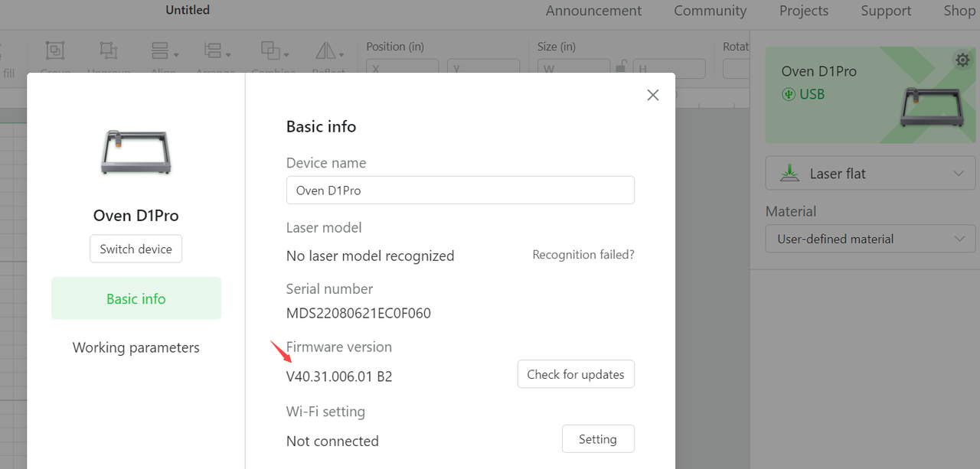Go to the Community page
The height and width of the screenshot is (469, 980).
[x=710, y=11]
